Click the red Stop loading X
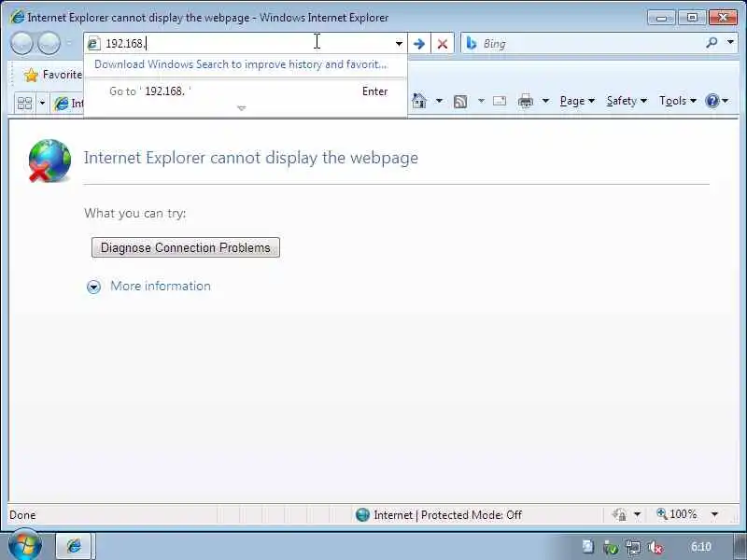747x560 pixels. pyautogui.click(x=442, y=44)
